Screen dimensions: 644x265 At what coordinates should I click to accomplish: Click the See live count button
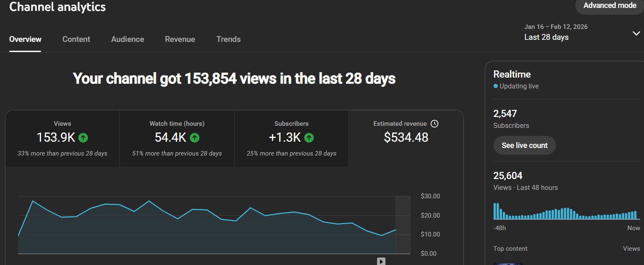[x=525, y=145]
